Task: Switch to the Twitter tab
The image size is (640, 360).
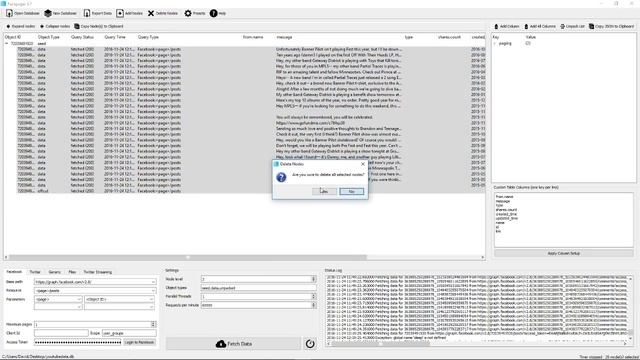Action: [35, 272]
